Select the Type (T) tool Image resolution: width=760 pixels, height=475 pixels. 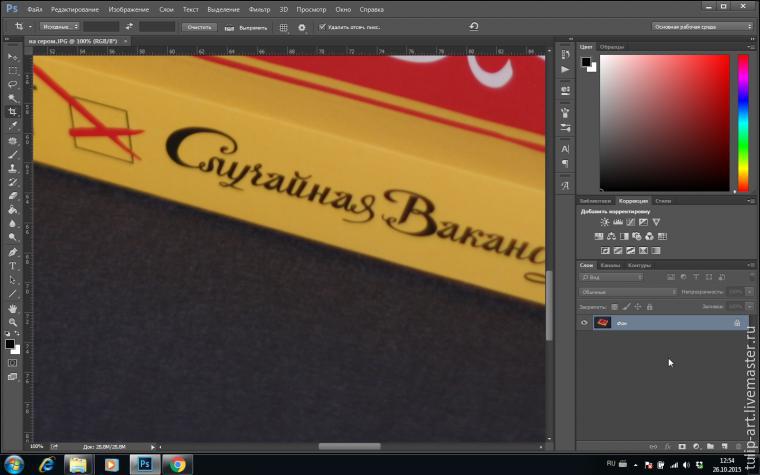coord(13,266)
